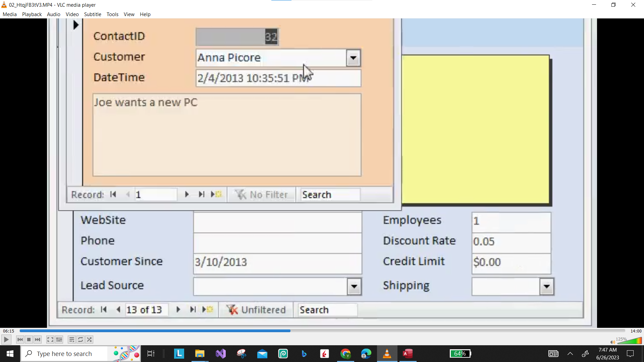Click the Unfiltered button
644x362 pixels.
[256, 309]
